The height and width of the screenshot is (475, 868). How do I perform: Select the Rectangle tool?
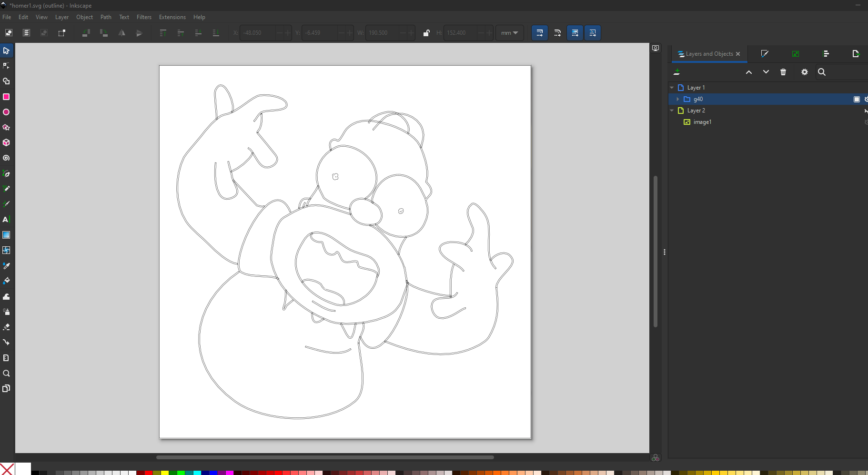6,97
